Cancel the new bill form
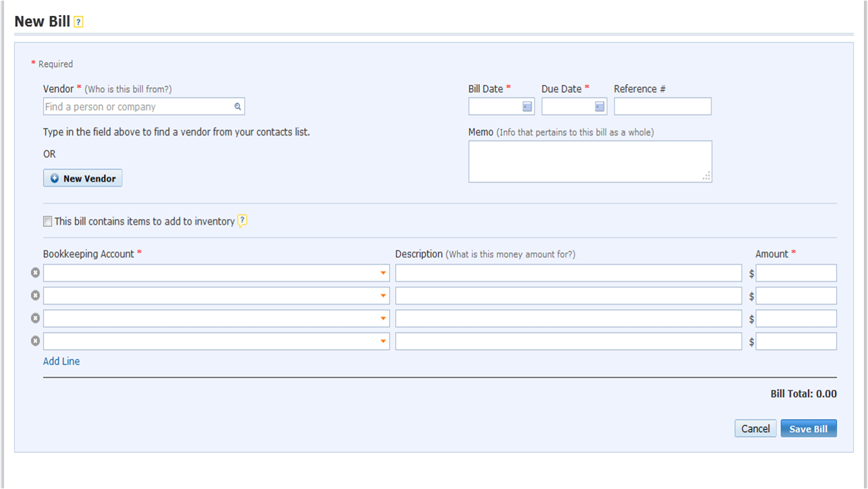868x489 pixels. [x=755, y=429]
